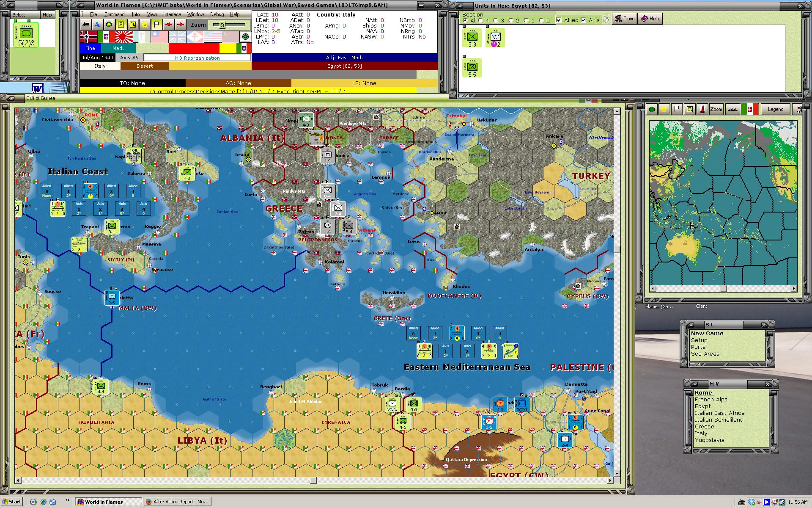Click the red left arrow toolbar icon
This screenshot has width=812, height=508.
(x=168, y=25)
